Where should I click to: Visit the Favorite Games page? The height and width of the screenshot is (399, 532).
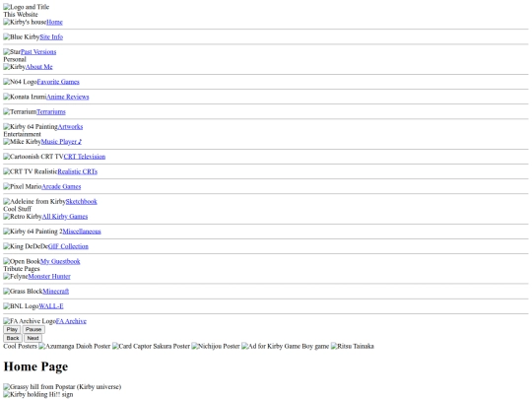pos(58,82)
